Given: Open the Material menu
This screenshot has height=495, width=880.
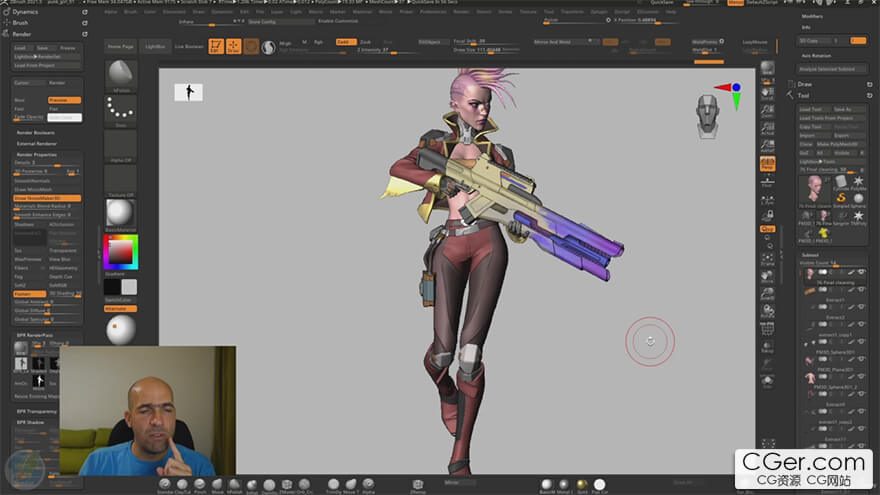Looking at the screenshot, I should (x=363, y=11).
